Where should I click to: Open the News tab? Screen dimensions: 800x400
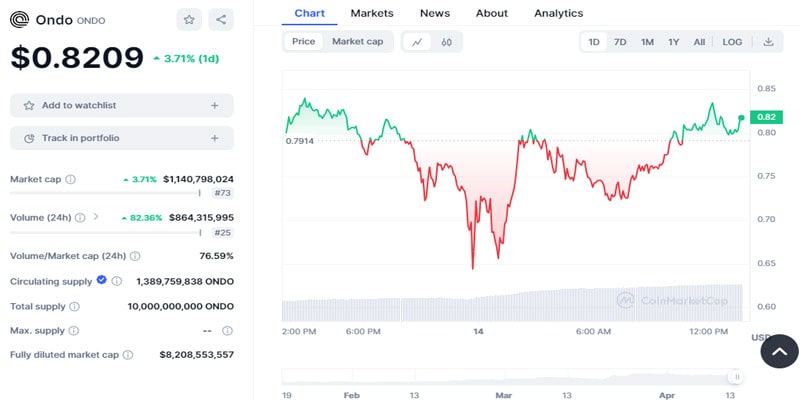(435, 13)
